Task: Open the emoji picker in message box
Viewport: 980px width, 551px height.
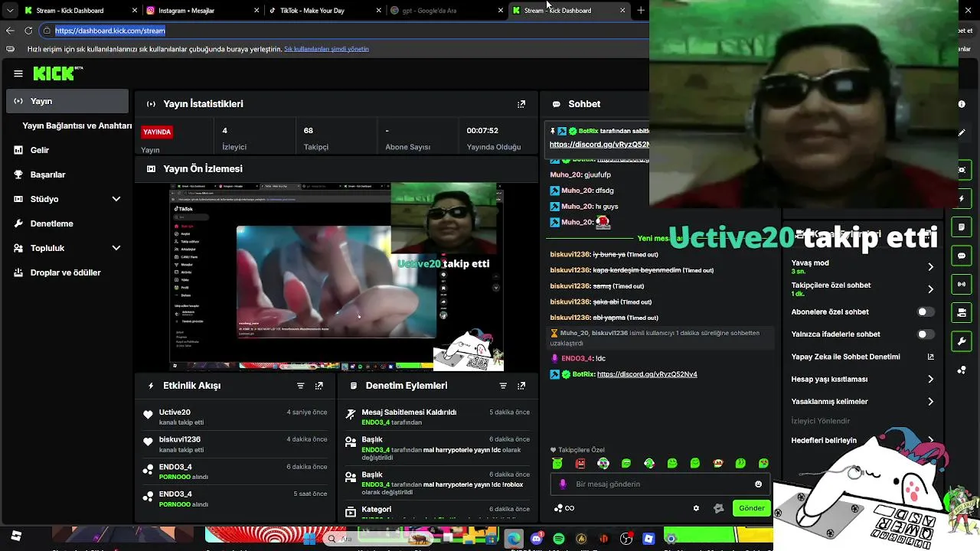Action: click(x=759, y=484)
